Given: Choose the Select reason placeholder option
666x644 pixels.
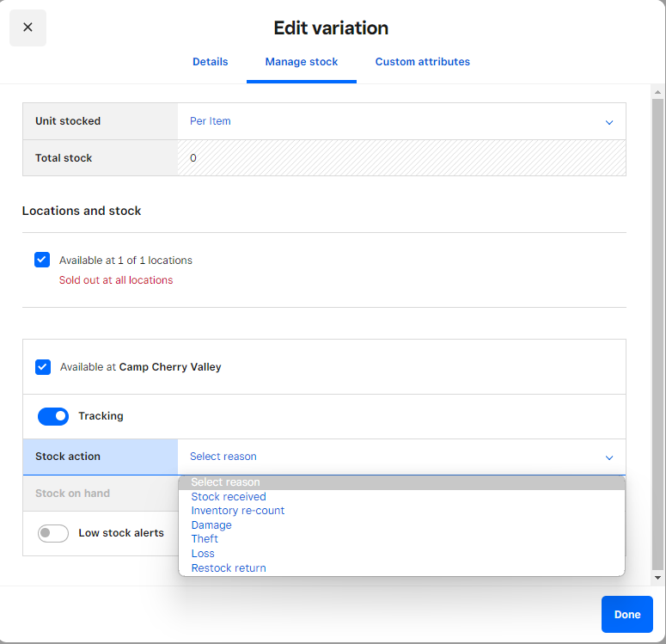Looking at the screenshot, I should (x=401, y=482).
